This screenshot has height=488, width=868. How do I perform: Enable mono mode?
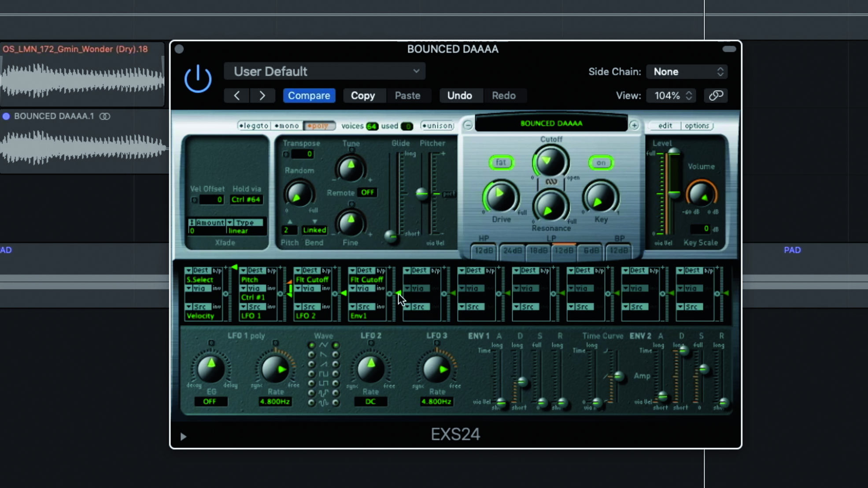(x=287, y=126)
